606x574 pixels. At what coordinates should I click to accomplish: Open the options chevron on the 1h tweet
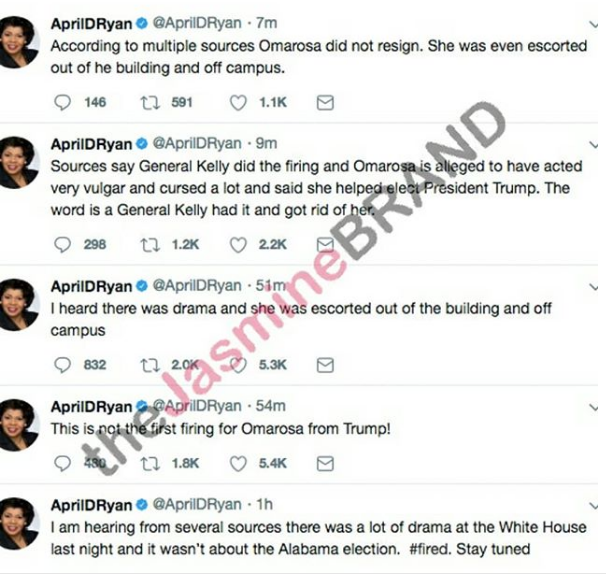594,506
